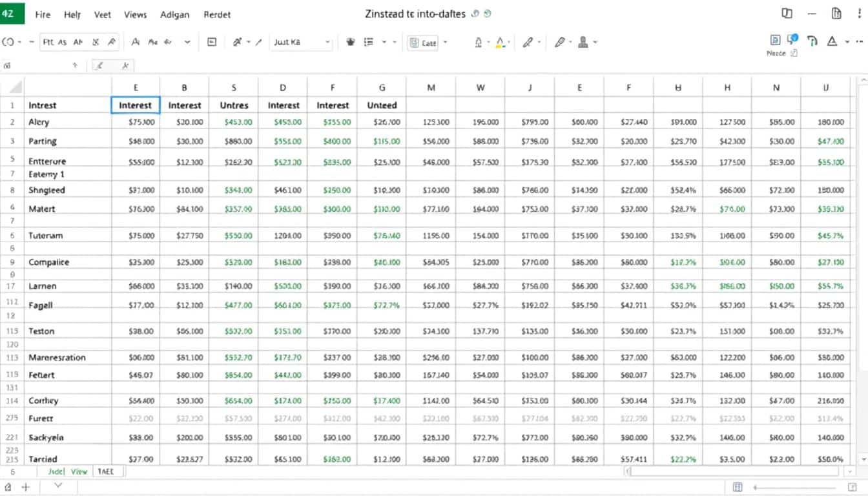Viewport: 868px width, 496px height.
Task: Click the grid view icon in status bar
Action: click(738, 487)
